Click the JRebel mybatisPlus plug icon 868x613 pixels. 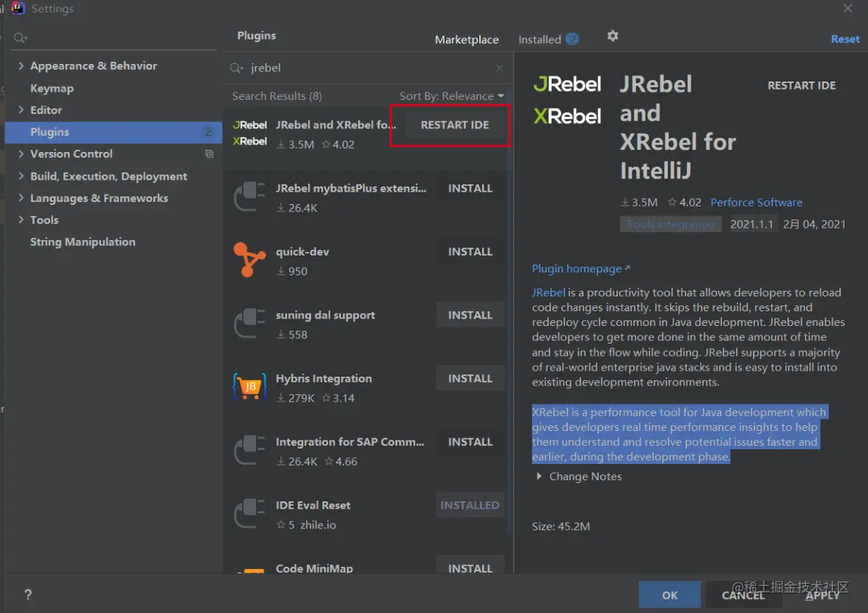click(249, 197)
